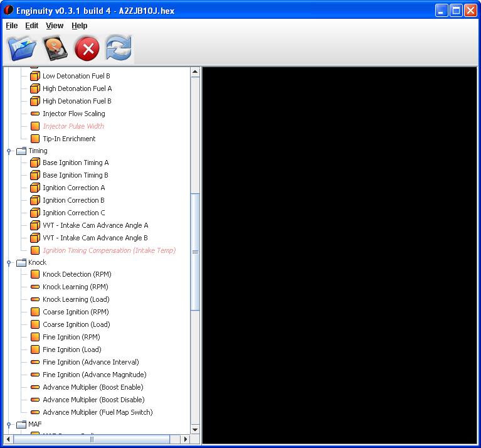Click the icon next to High Detonation Fuel A

pyautogui.click(x=35, y=88)
